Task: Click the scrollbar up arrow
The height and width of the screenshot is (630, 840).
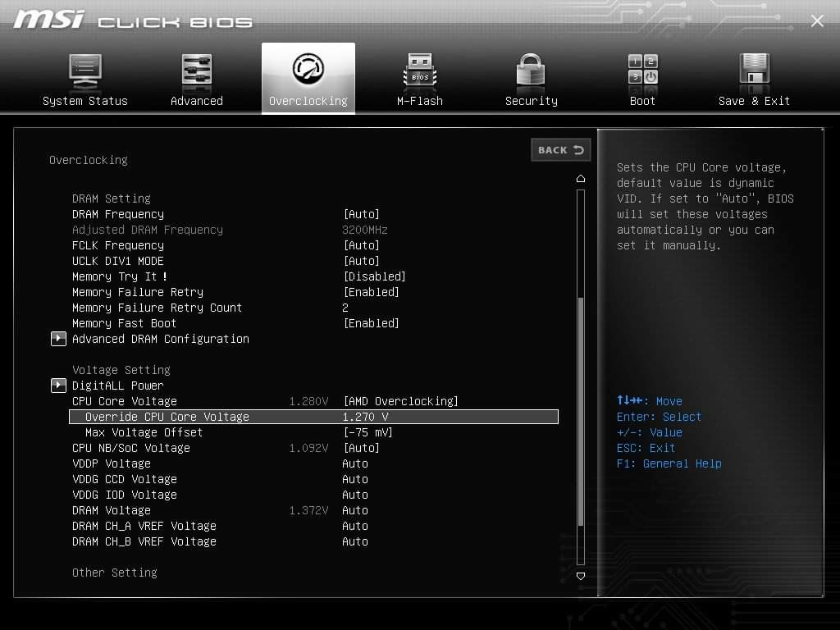Action: point(581,178)
